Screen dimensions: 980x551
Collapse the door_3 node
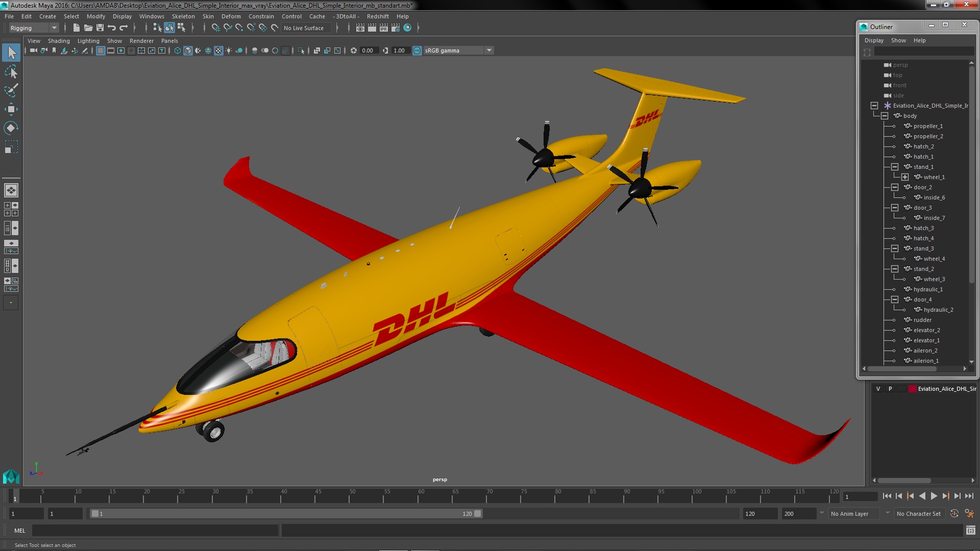pos(895,208)
